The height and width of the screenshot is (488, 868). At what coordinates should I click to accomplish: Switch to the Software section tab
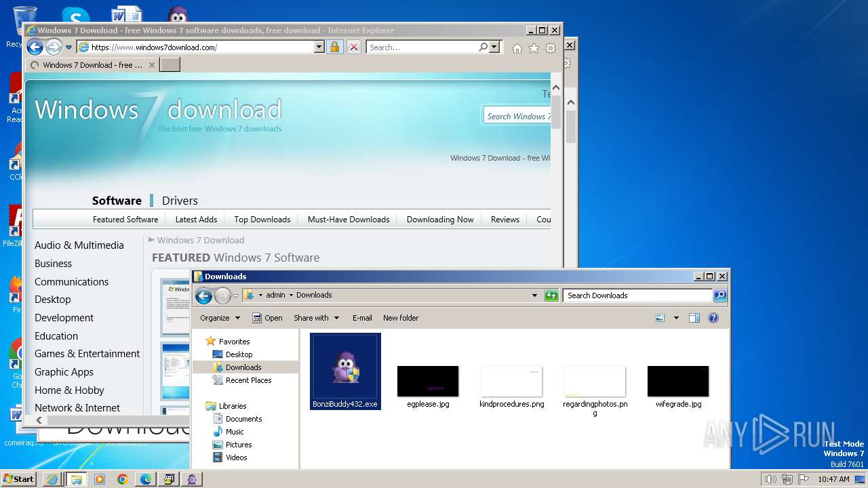[x=117, y=201]
